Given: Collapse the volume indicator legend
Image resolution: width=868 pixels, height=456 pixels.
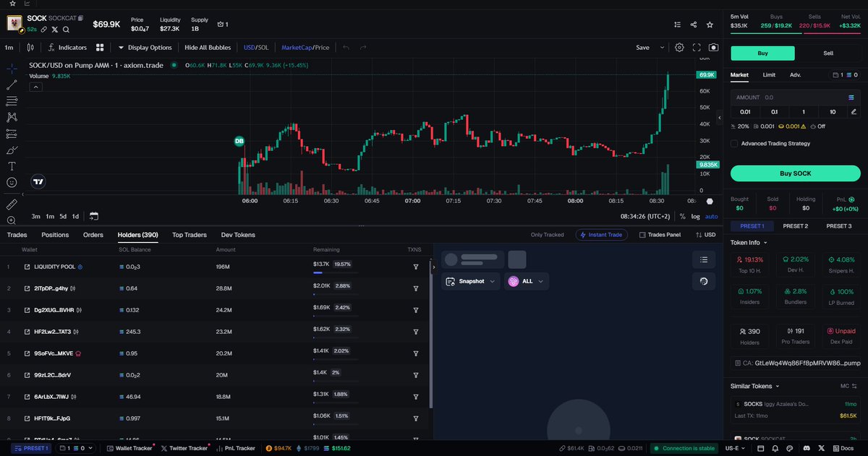Looking at the screenshot, I should click(35, 87).
